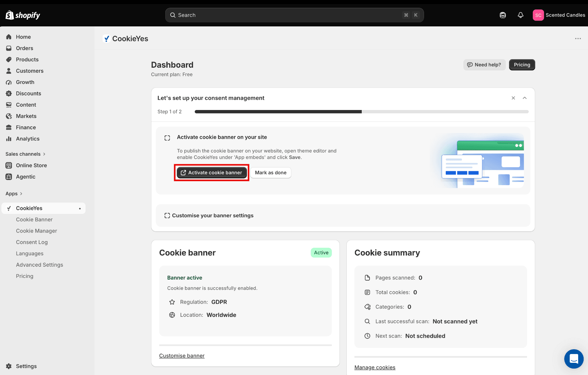The height and width of the screenshot is (375, 588).
Task: Click the "Not scanned yet" value
Action: [455, 322]
